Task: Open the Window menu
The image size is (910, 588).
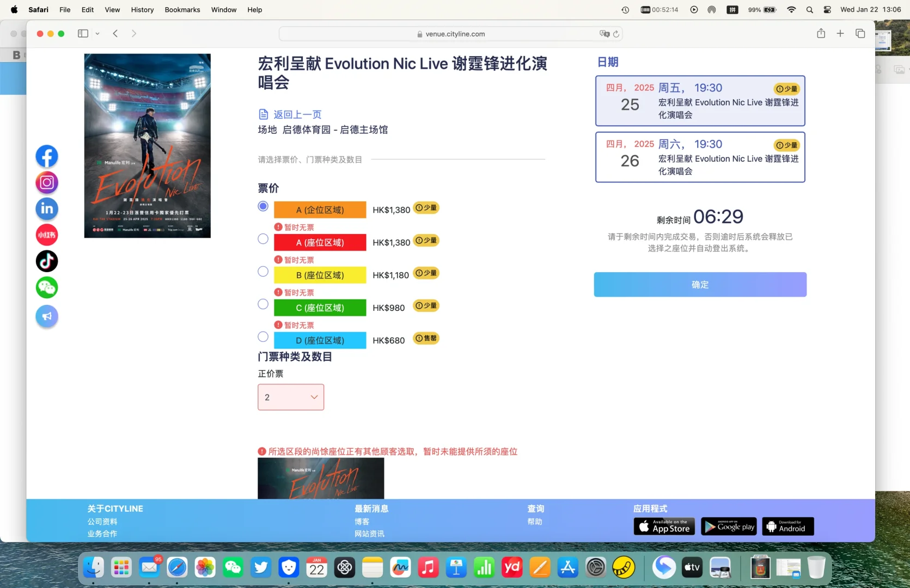Action: tap(224, 10)
